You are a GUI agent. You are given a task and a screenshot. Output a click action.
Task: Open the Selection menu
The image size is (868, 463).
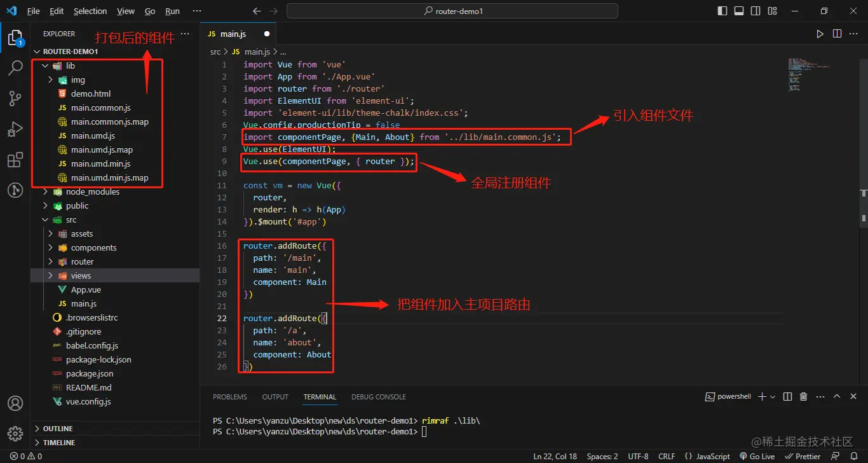pos(90,11)
